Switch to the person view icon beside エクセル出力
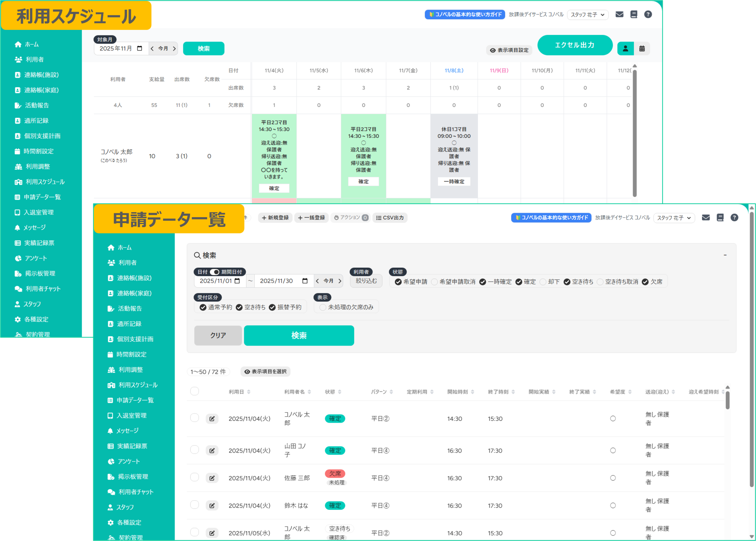756x541 pixels. tap(625, 49)
